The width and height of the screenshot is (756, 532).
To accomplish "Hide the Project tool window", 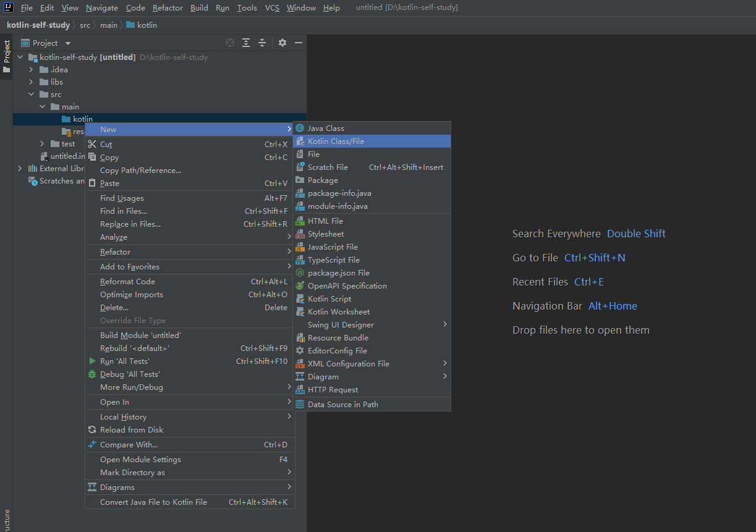I will [299, 43].
